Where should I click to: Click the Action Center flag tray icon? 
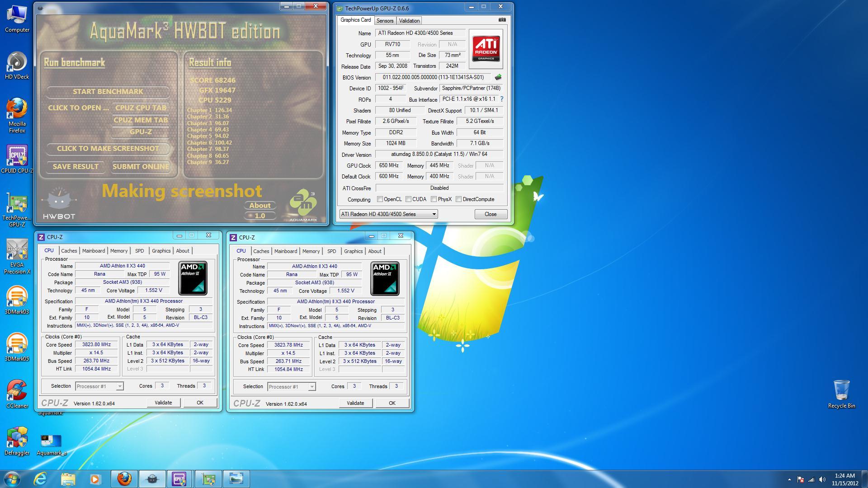point(801,479)
